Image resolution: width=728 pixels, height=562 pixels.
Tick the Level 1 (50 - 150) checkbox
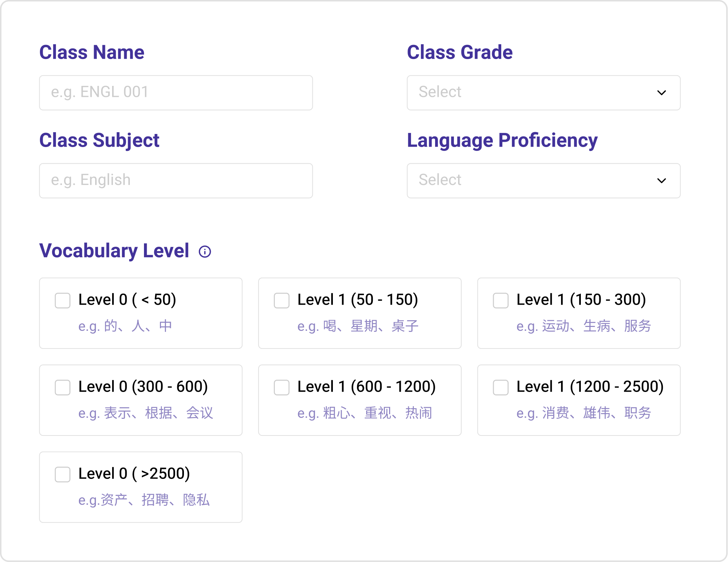coord(282,300)
